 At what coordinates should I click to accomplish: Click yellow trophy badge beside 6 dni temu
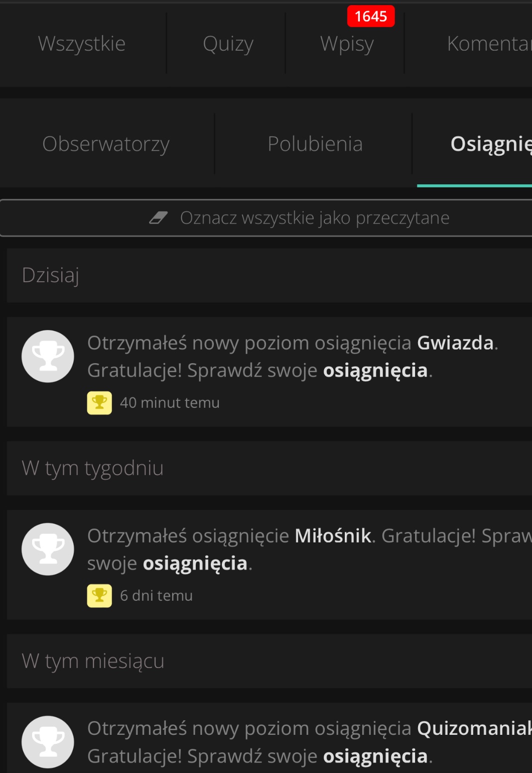(x=99, y=596)
